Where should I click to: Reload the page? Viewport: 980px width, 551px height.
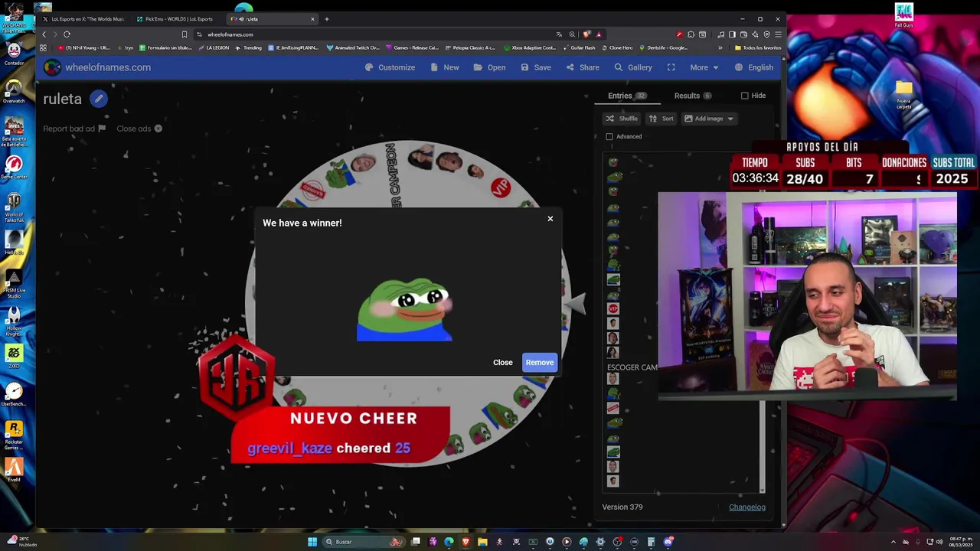(67, 34)
